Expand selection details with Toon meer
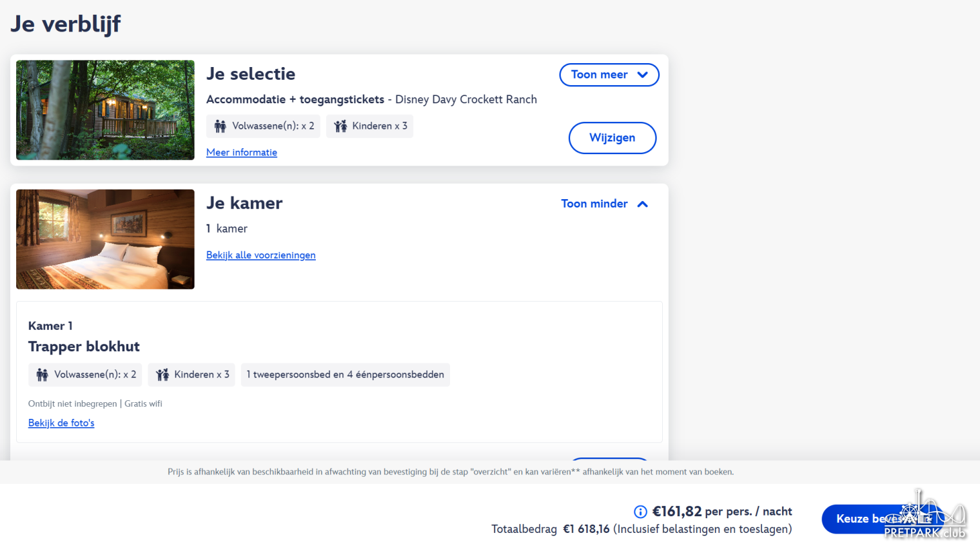This screenshot has height=551, width=980. 609,75
